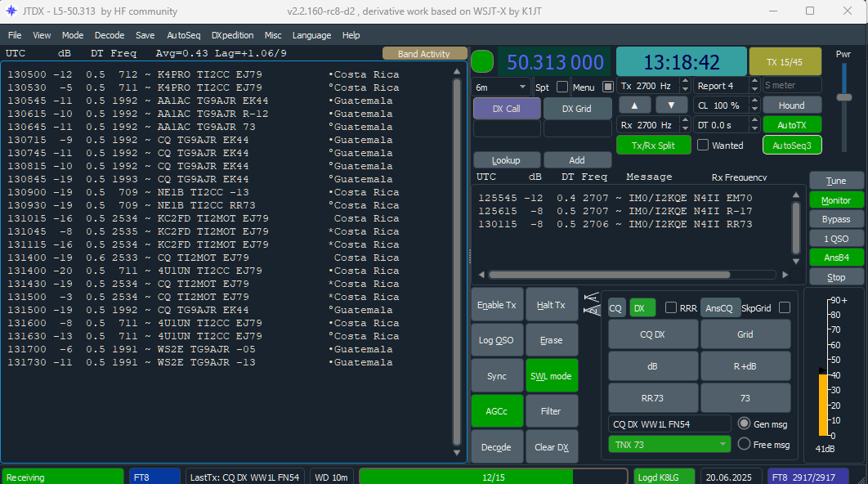Click the Halt Tx button

point(551,305)
